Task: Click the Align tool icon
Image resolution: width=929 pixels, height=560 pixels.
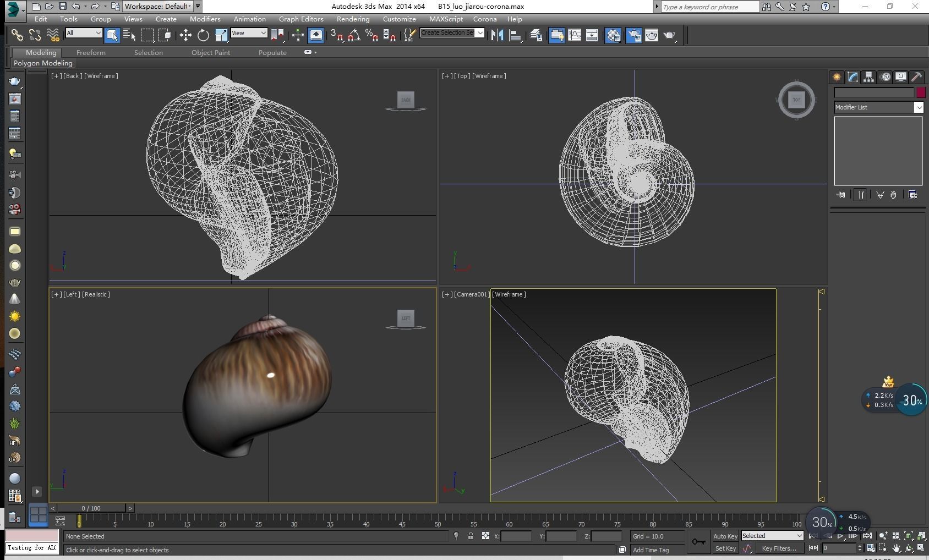Action: [x=515, y=35]
